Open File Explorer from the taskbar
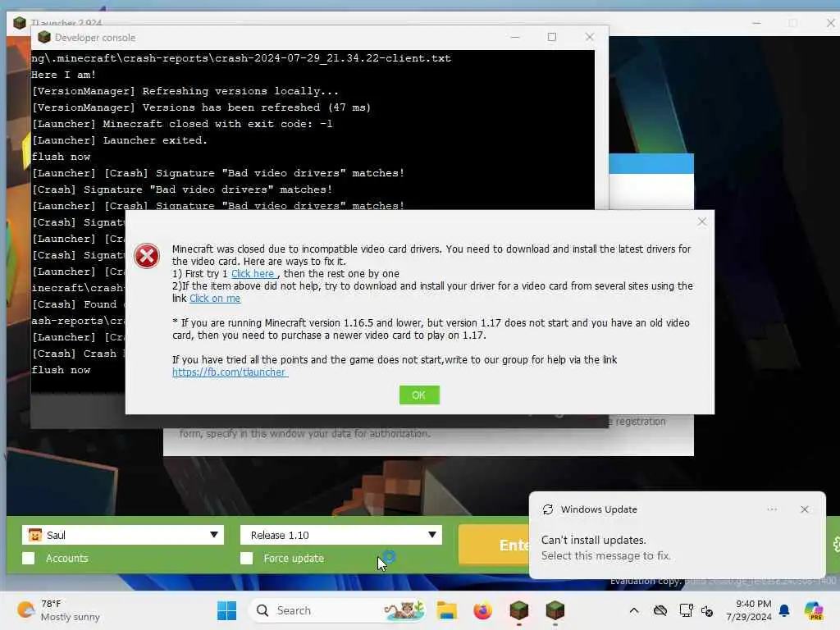 [446, 610]
